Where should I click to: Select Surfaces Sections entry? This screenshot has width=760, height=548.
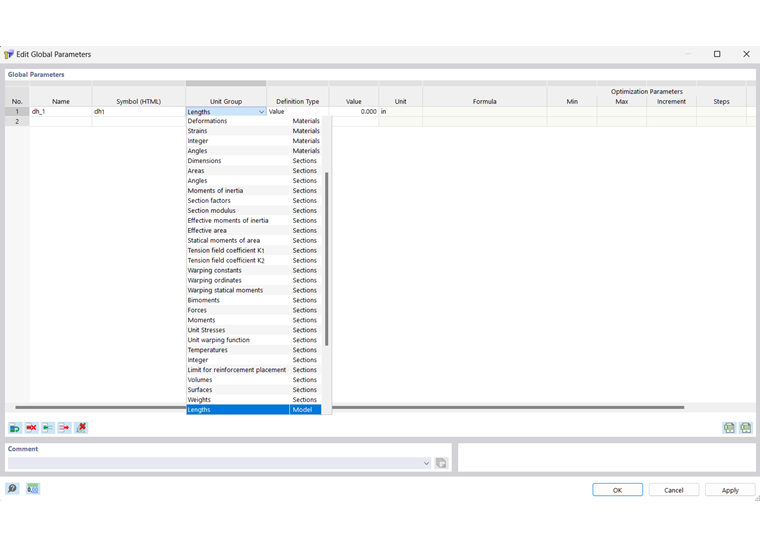coord(253,390)
